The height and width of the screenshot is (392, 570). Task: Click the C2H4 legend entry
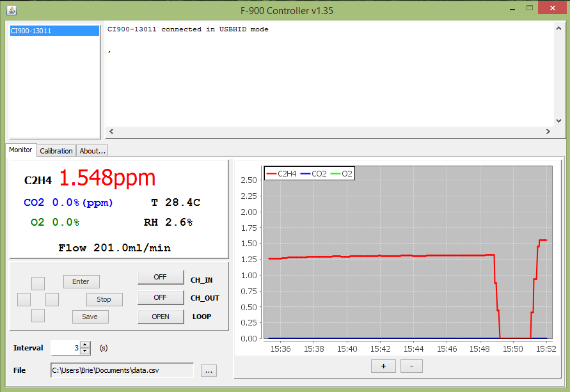tap(281, 174)
